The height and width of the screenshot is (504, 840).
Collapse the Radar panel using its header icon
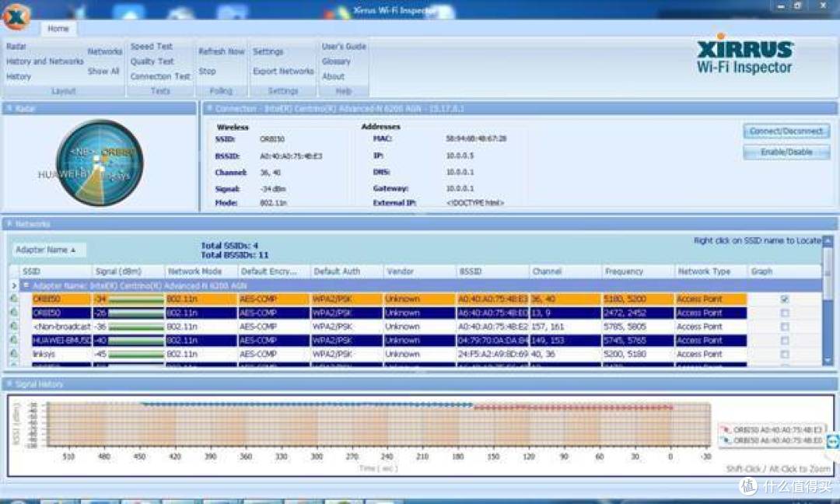[9, 108]
